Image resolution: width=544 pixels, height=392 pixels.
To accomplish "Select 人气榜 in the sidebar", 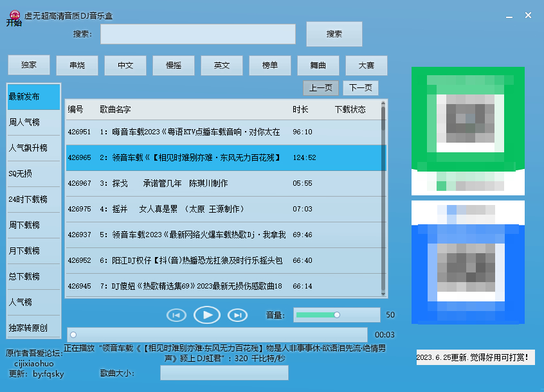I will pyautogui.click(x=33, y=302).
